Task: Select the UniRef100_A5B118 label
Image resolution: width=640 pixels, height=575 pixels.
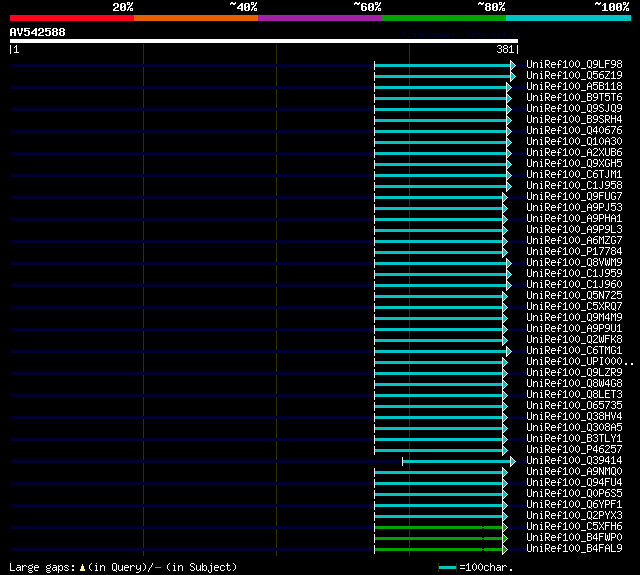Action: [574, 87]
